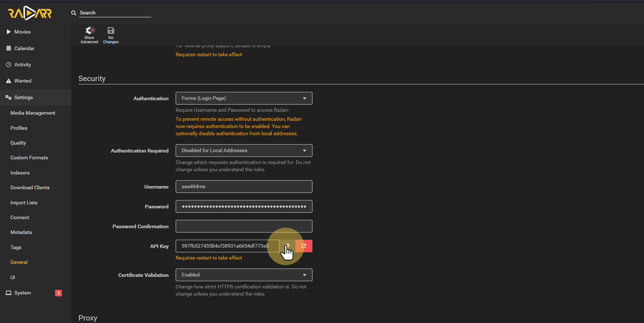Click the System laptop icon
This screenshot has height=323, width=644.
pyautogui.click(x=9, y=293)
